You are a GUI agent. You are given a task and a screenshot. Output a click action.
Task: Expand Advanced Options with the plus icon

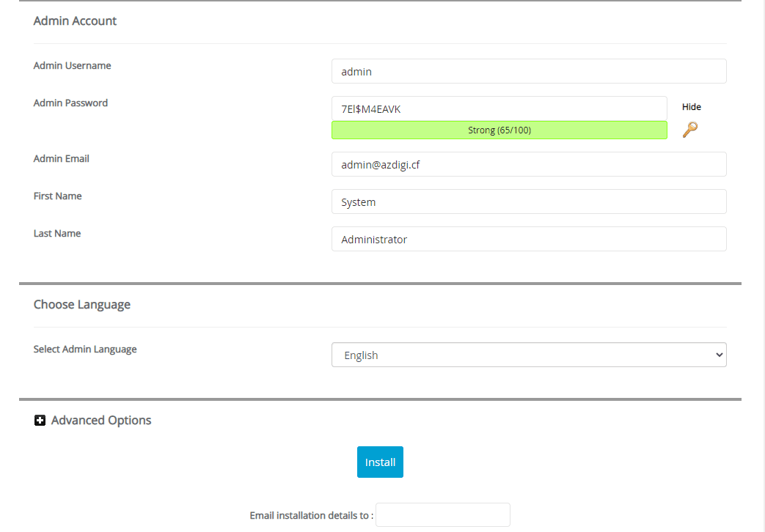tap(40, 421)
